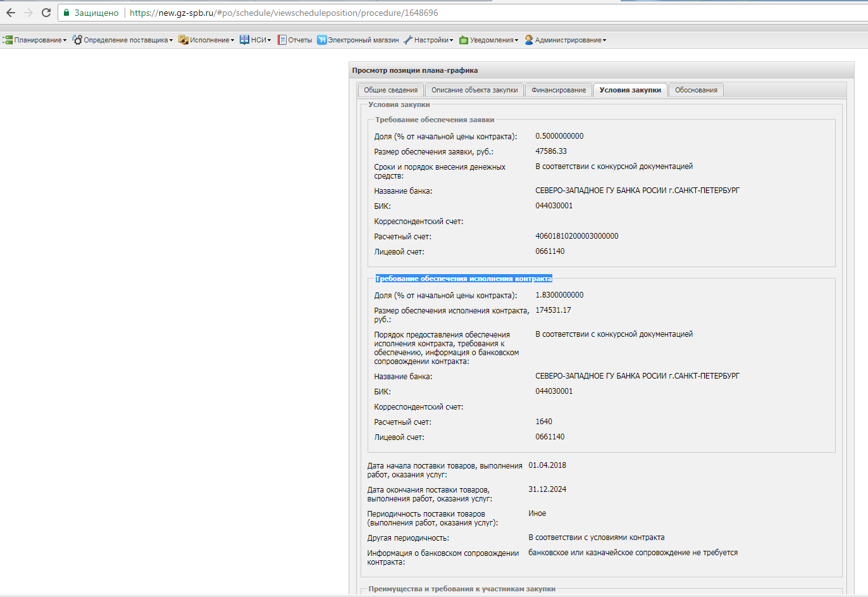This screenshot has height=597, width=868.
Task: Expand the Администрирование dropdown arrow
Action: click(x=604, y=41)
